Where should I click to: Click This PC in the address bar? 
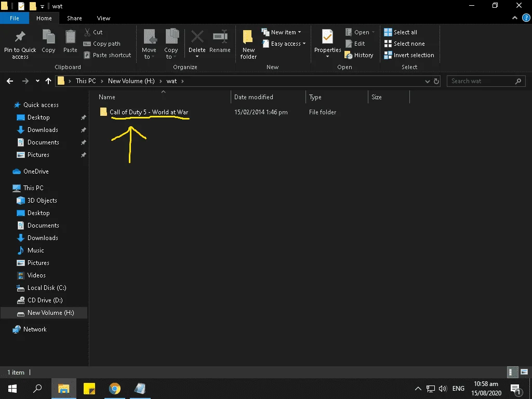click(x=86, y=81)
